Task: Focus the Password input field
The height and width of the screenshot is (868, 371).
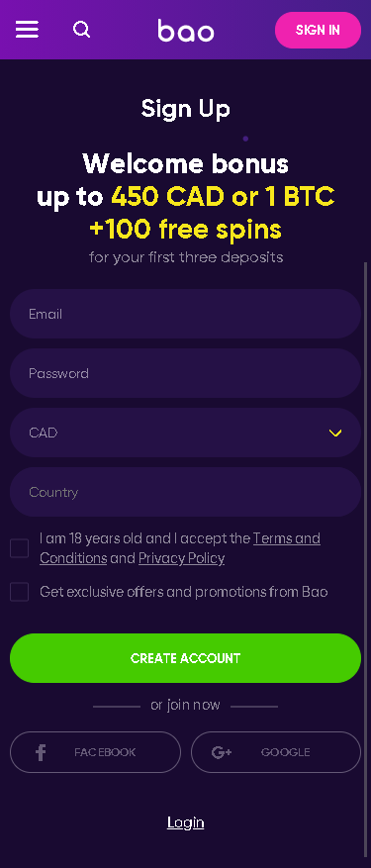Action: click(186, 373)
